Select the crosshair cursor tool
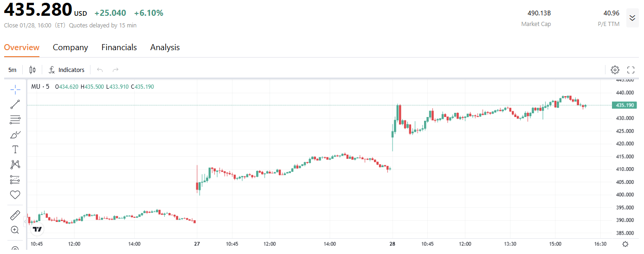Viewport: 644px width, 254px height. click(15, 90)
